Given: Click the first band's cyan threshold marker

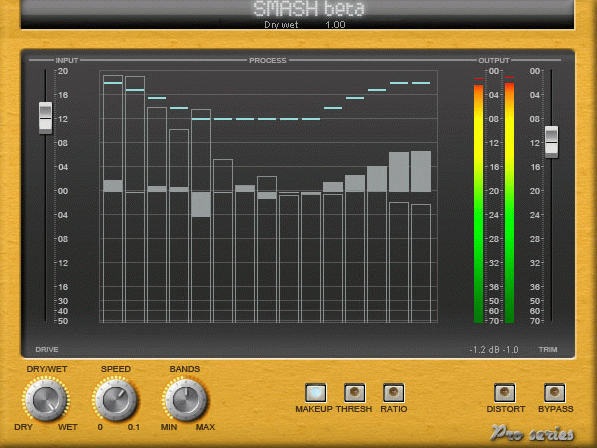Looking at the screenshot, I should point(113,83).
